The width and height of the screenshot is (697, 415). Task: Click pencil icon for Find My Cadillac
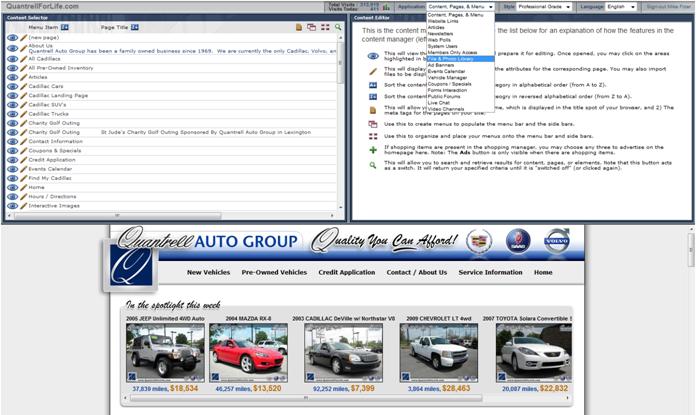coord(24,178)
